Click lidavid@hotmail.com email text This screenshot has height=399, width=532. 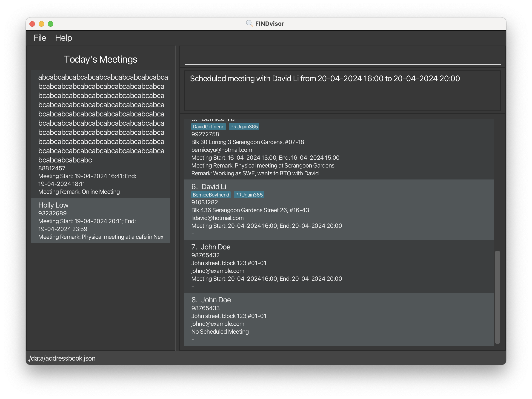point(217,218)
